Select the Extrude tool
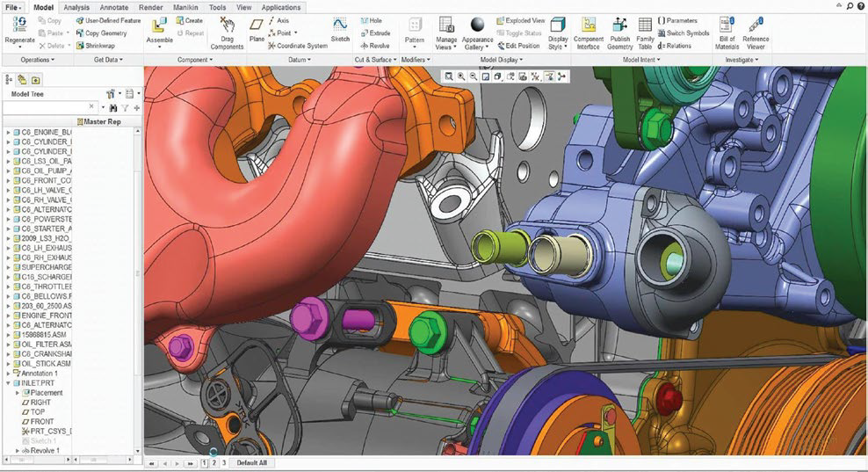The image size is (868, 472). tap(375, 33)
